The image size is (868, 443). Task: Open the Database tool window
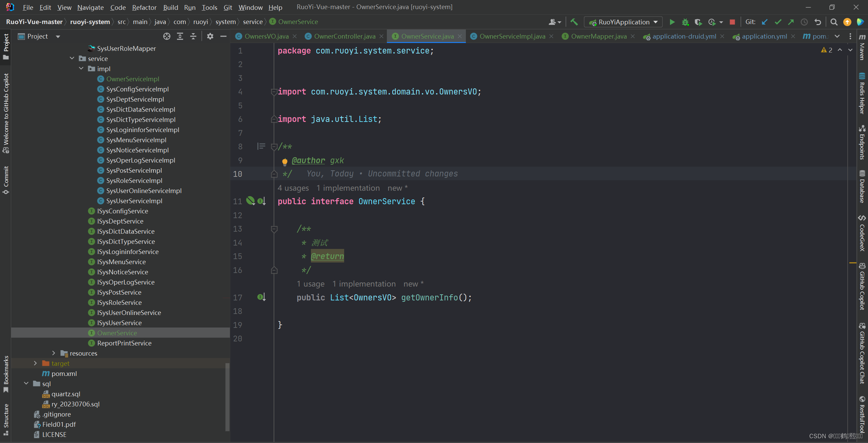862,187
